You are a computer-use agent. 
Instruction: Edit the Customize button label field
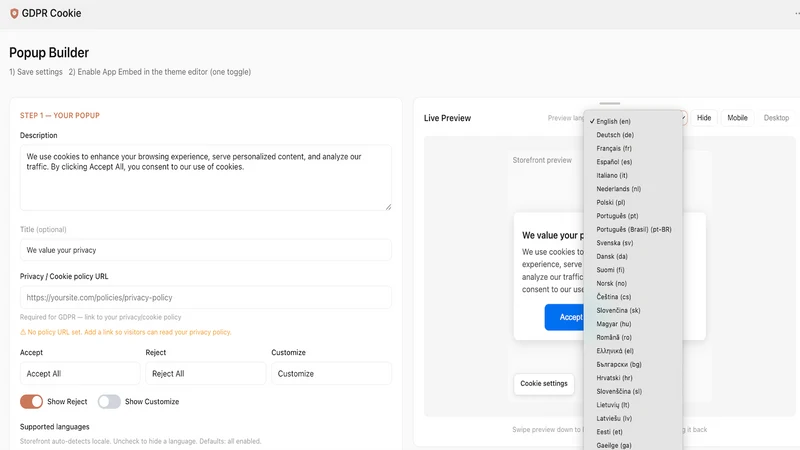click(x=332, y=373)
